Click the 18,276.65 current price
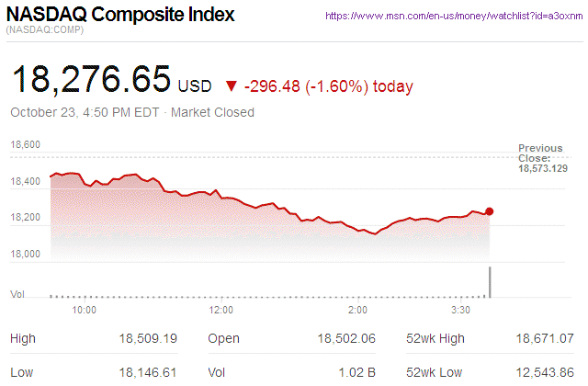588x386 pixels. click(x=90, y=82)
